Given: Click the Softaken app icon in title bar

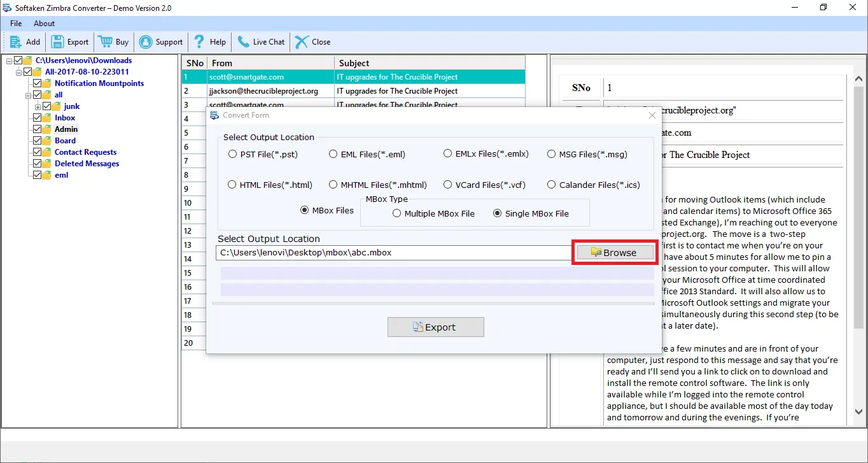Looking at the screenshot, I should click(8, 8).
